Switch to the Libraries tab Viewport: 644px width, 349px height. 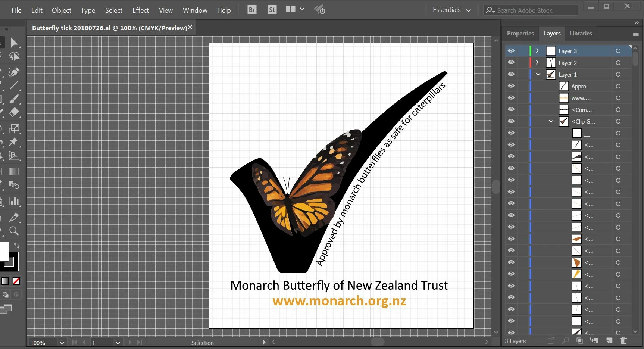point(581,34)
